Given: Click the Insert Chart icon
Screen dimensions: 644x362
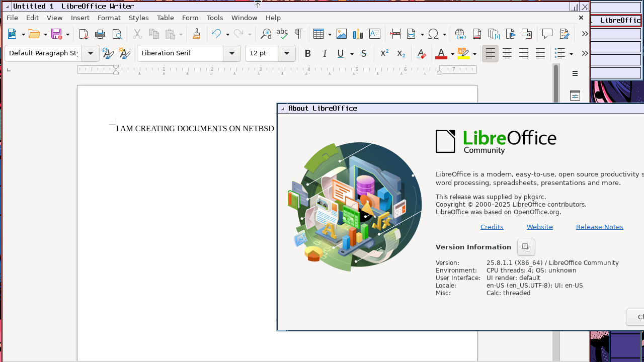Looking at the screenshot, I should click(x=358, y=34).
